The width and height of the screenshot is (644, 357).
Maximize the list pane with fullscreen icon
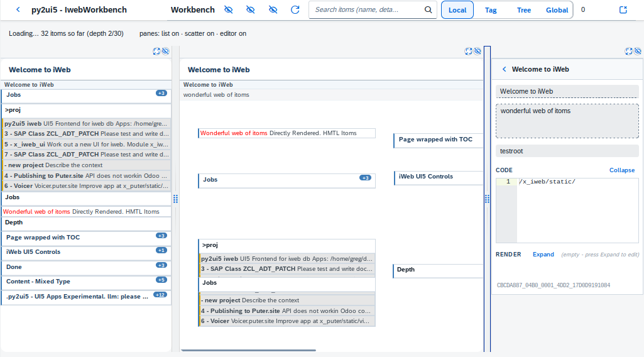(156, 52)
